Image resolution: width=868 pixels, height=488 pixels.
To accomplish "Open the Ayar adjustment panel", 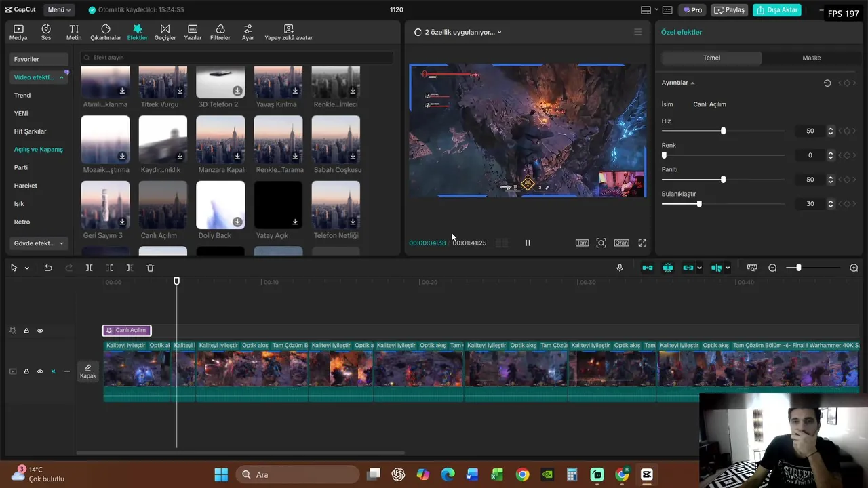I will (248, 33).
